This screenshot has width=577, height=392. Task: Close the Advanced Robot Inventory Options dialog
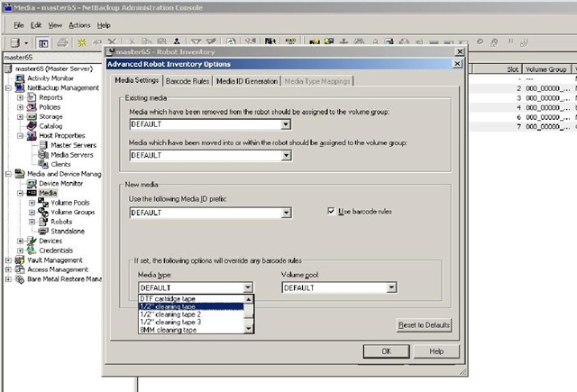click(x=457, y=64)
